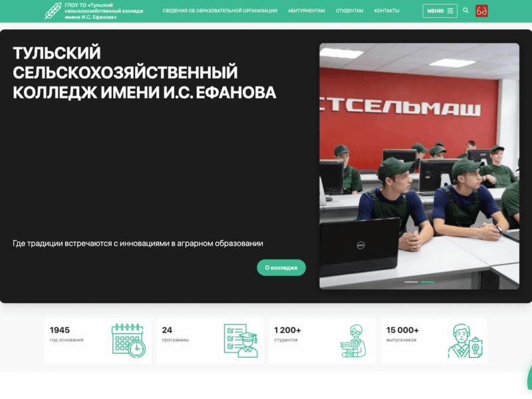Viewport: 532px width, 399px height.
Task: Open the Абитуриентам menu item
Action: coord(307,11)
